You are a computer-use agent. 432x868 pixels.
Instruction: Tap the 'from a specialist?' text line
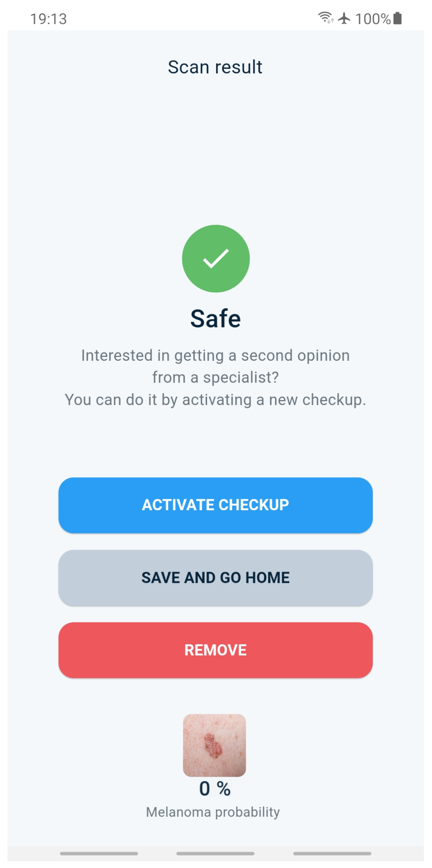click(216, 377)
